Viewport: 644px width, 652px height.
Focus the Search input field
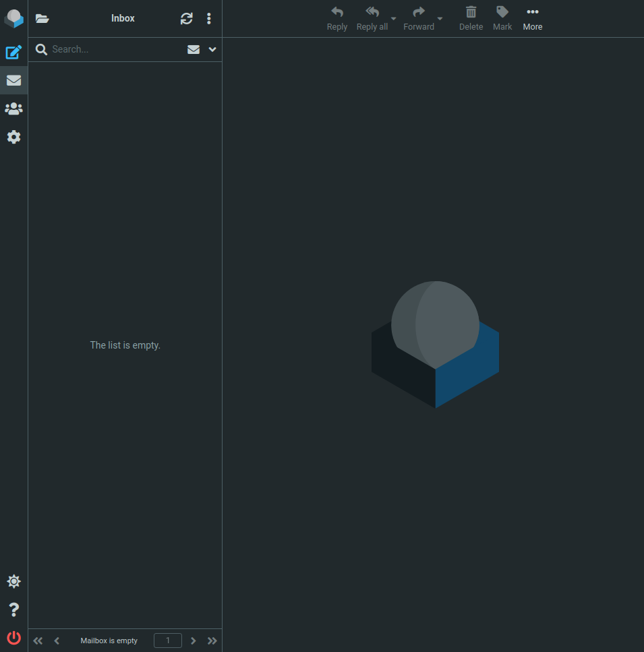117,49
